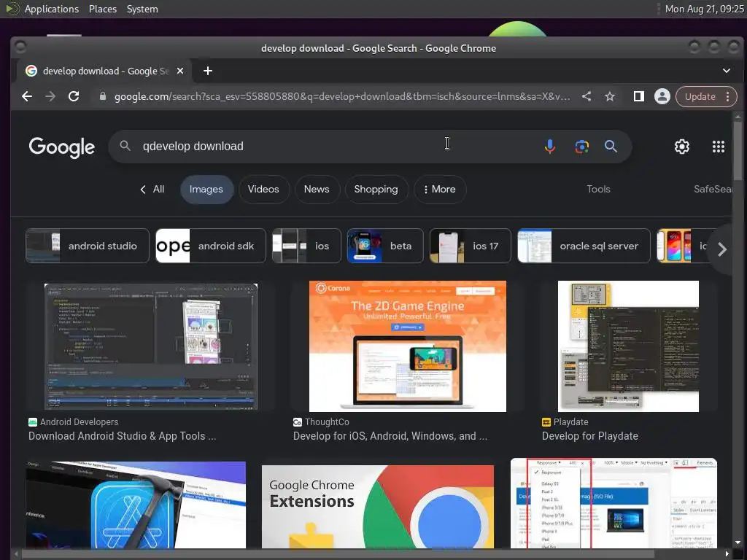Click the forward navigation arrow
This screenshot has width=747, height=560.
[x=50, y=97]
